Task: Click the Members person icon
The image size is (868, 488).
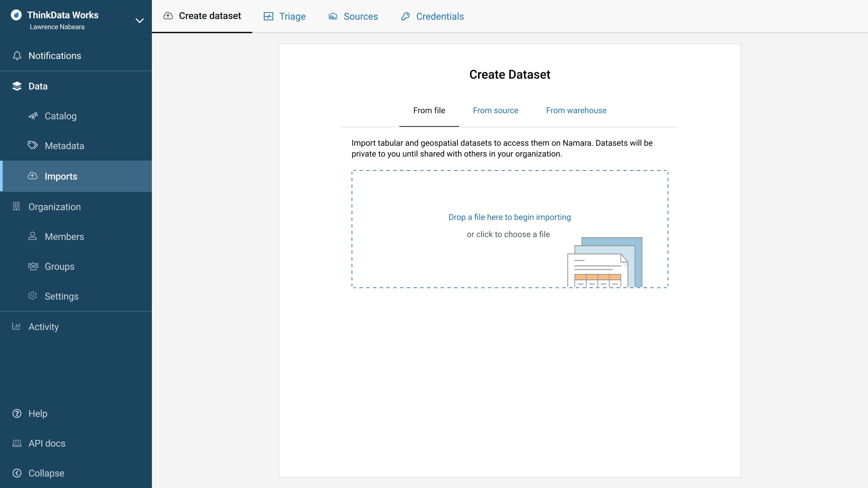Action: (x=33, y=236)
